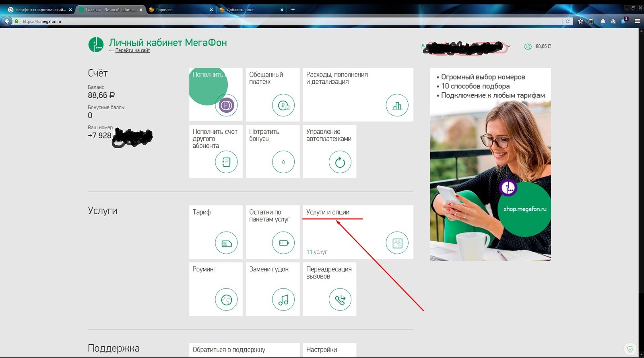644x358 pixels.
Task: Click the Подключение к любым тарифам text
Action: [493, 95]
